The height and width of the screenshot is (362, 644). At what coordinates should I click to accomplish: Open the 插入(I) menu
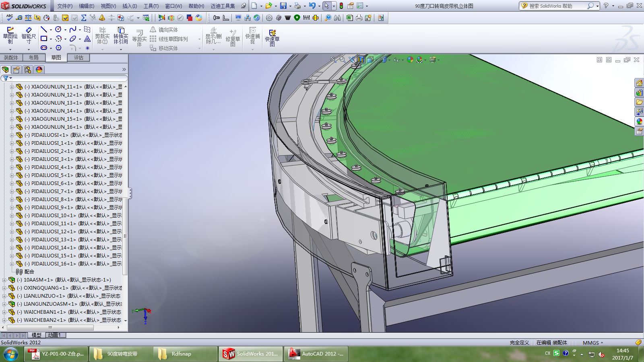130,6
